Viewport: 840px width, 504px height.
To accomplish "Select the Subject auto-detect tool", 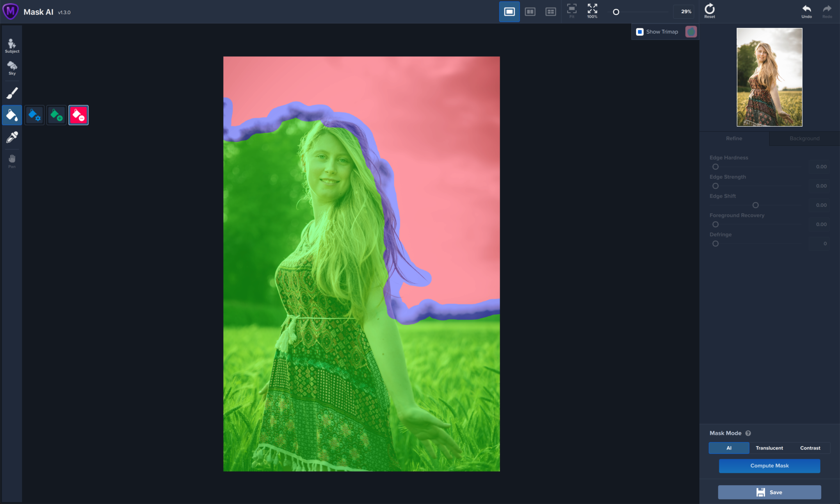I will [12, 45].
